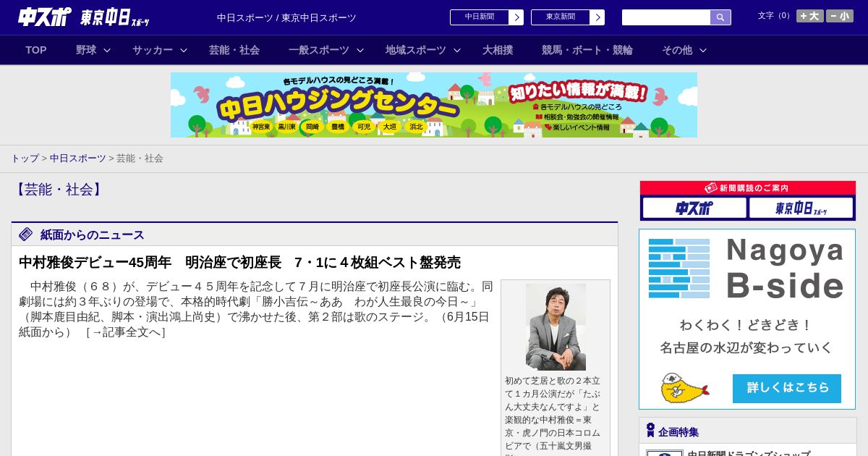The height and width of the screenshot is (456, 868).
Task: Open the 中日新聞 link button
Action: click(x=479, y=17)
